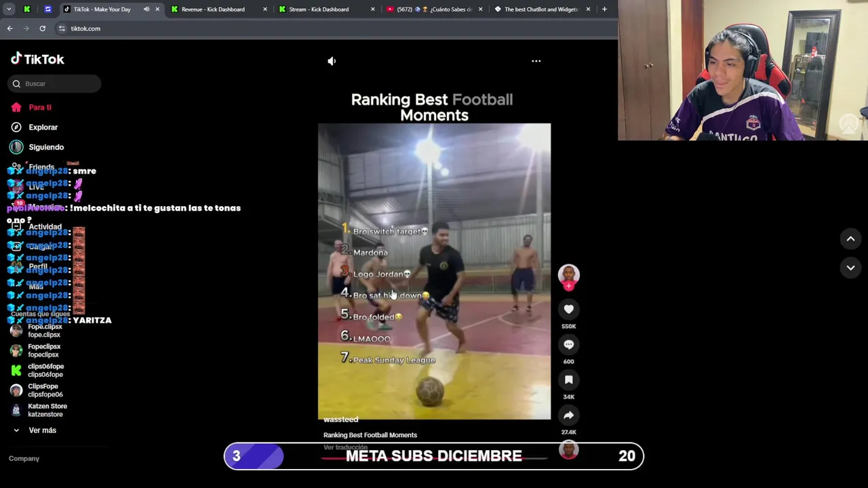Reload the page
Viewport: 868px width, 488px height.
pyautogui.click(x=42, y=28)
